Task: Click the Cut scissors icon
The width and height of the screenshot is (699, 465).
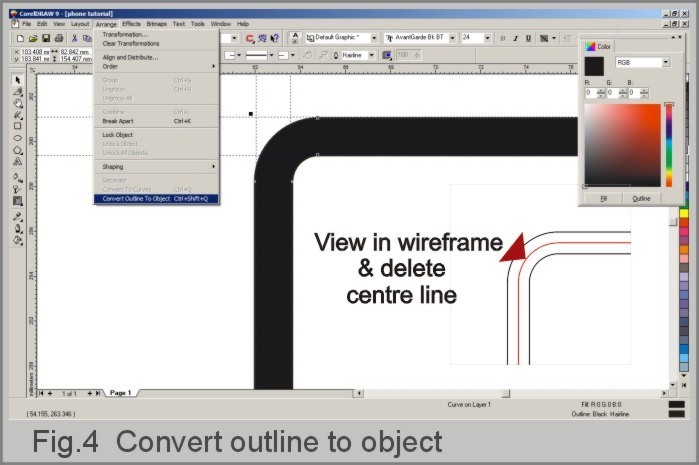Action: (x=74, y=38)
